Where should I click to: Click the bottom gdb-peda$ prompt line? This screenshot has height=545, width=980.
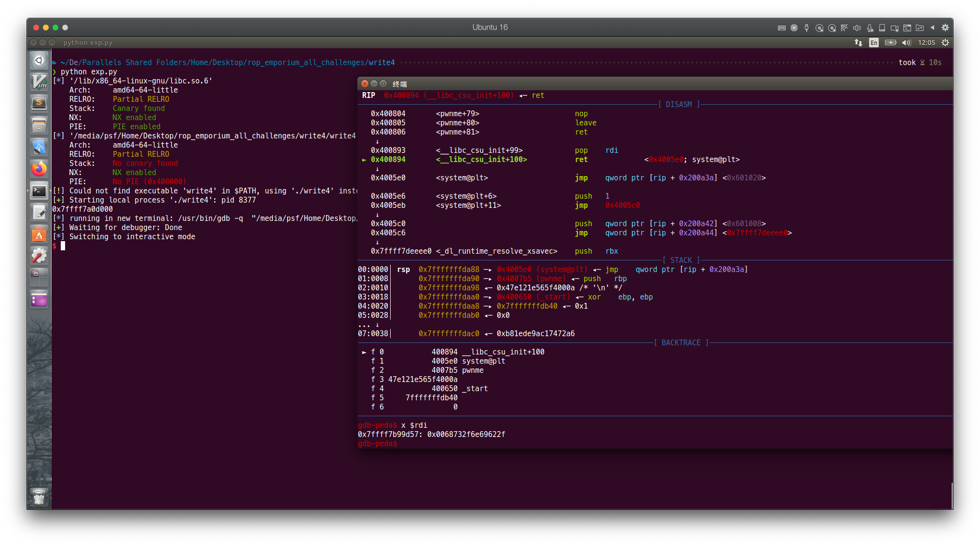[377, 444]
